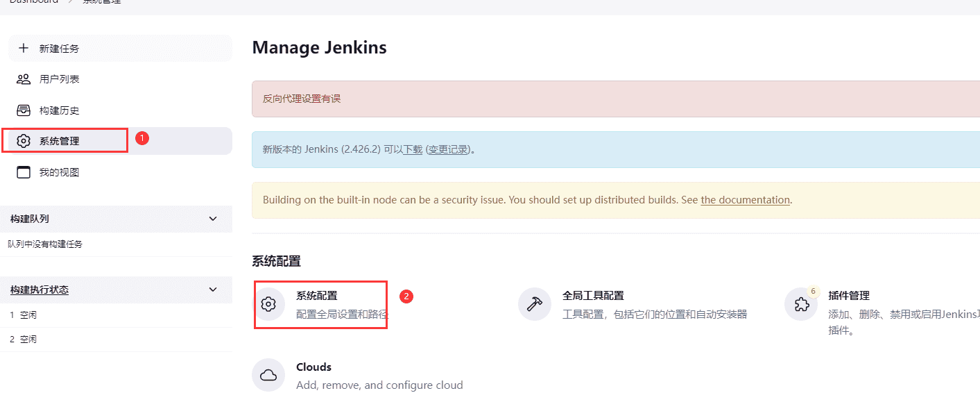Click the 构建执行状态 heading link
This screenshot has width=980, height=393.
40,290
